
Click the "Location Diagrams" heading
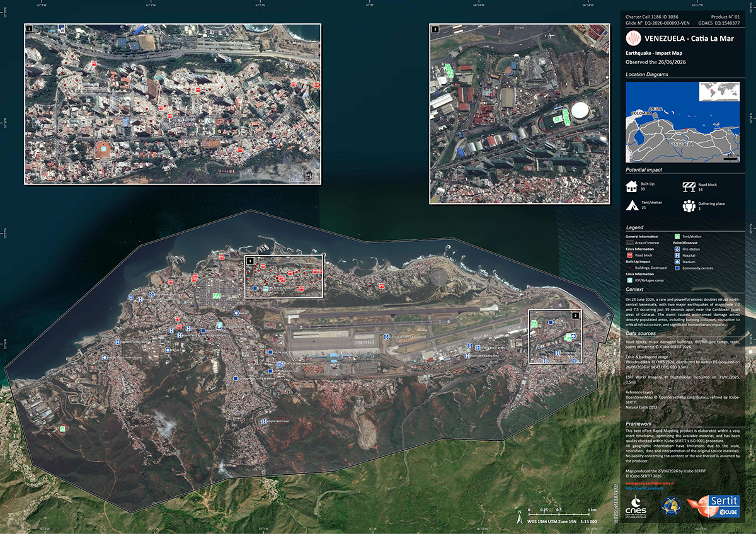pos(647,74)
